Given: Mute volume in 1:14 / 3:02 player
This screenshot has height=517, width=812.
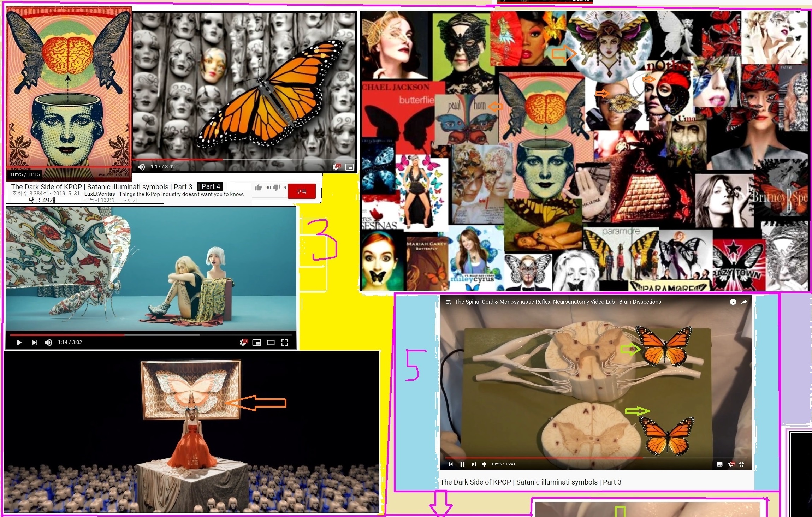Looking at the screenshot, I should (48, 343).
